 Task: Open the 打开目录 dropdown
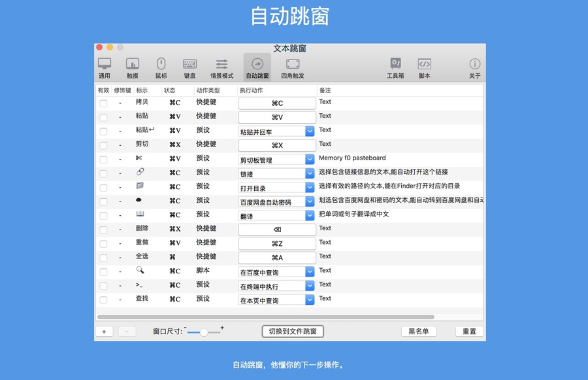click(310, 187)
